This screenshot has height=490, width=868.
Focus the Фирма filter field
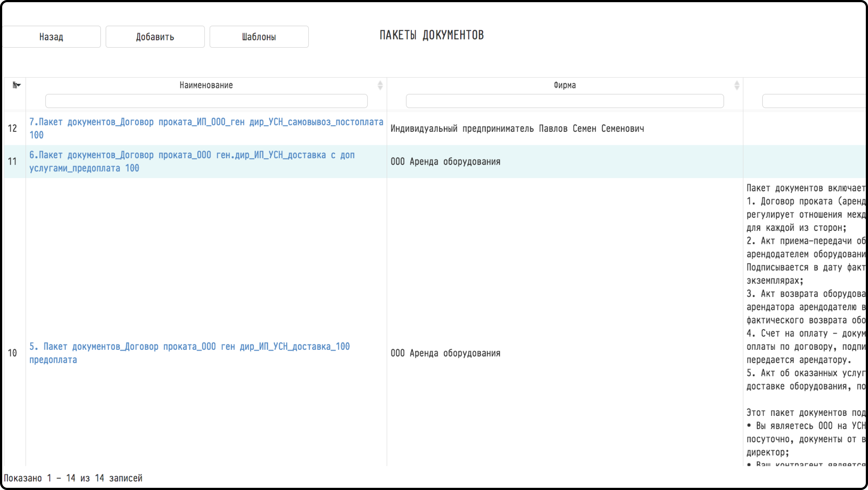coord(565,101)
